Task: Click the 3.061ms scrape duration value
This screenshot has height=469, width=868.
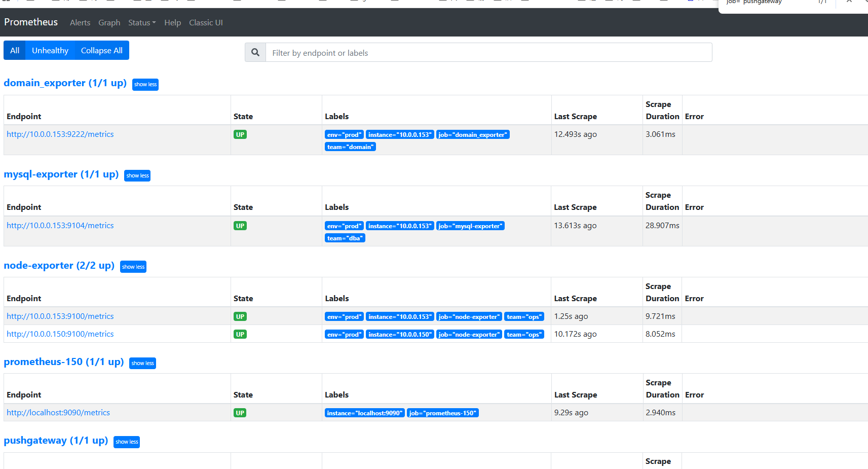Action: [660, 134]
